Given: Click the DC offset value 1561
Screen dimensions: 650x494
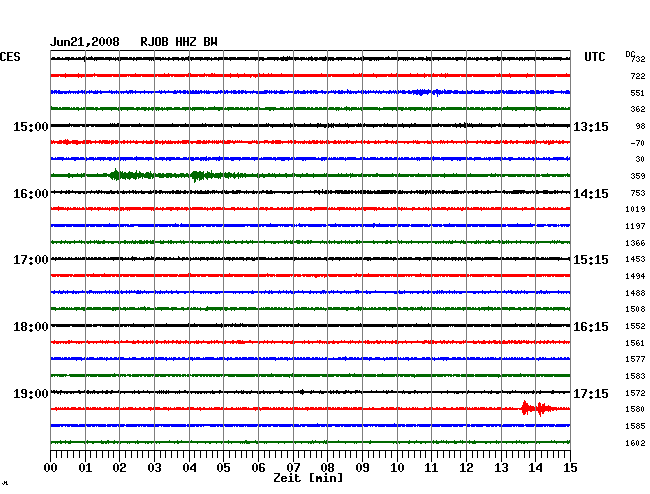Looking at the screenshot, I should click(635, 343).
